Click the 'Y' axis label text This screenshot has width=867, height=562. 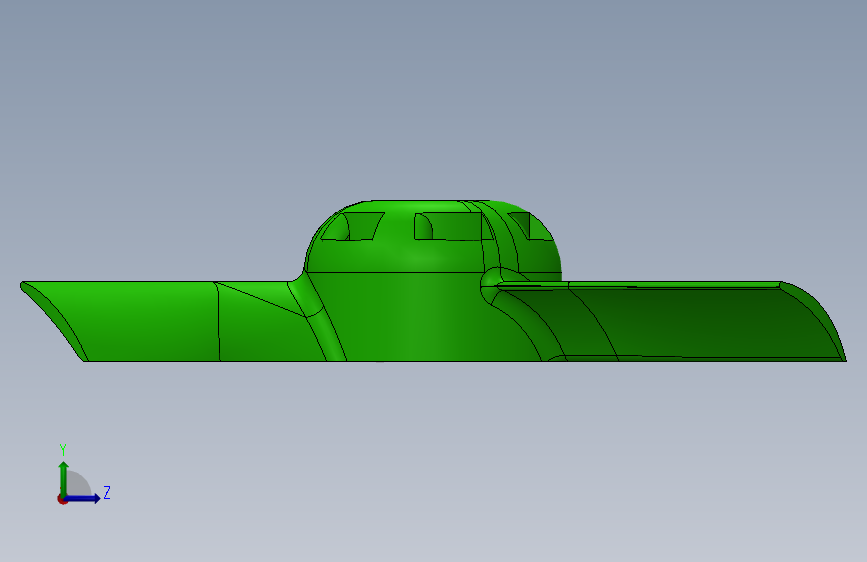(63, 450)
